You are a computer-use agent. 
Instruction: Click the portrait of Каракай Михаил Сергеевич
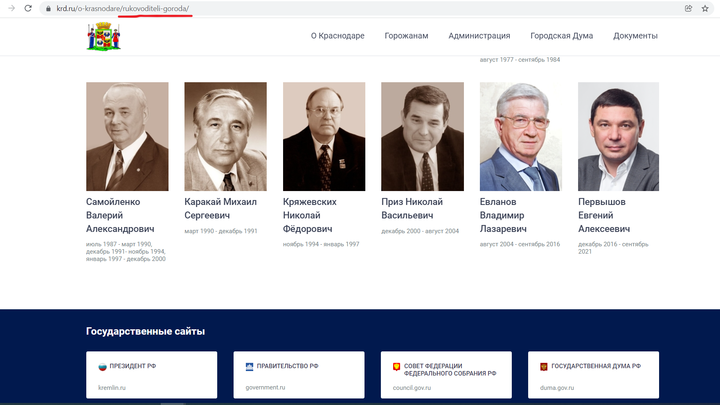225,136
